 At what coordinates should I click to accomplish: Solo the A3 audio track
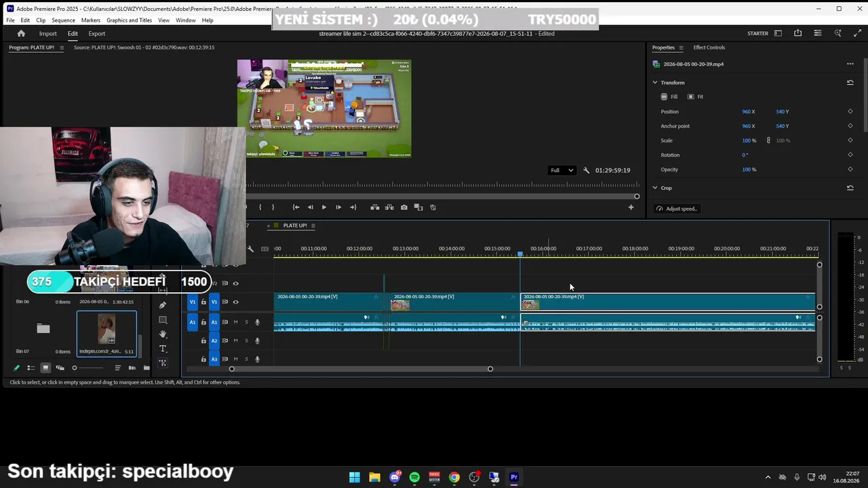point(246,359)
